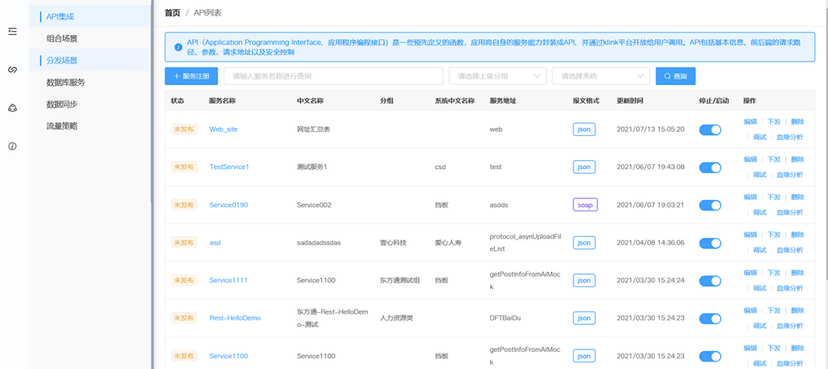Click the json tag in Web_site row
The width and height of the screenshot is (828, 369).
pos(584,129)
